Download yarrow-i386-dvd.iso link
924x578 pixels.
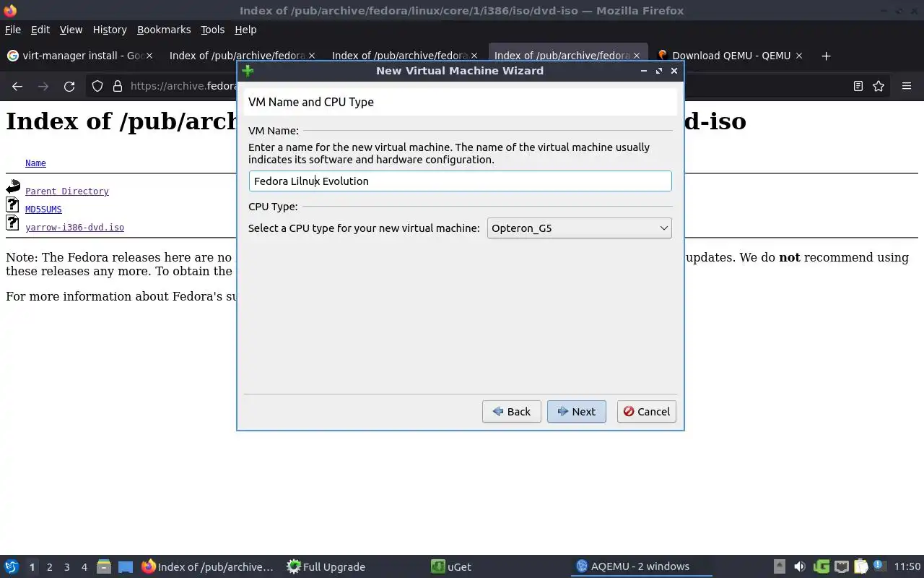pos(74,228)
